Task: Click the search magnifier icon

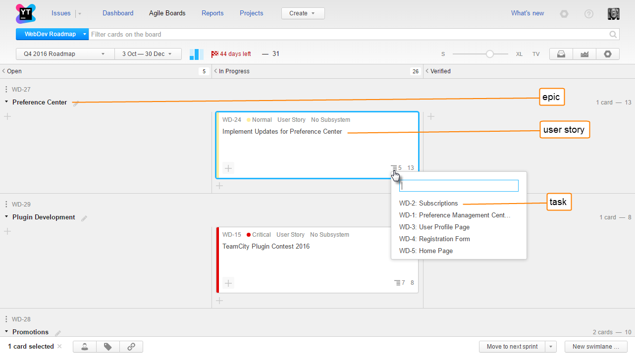Action: 613,34
